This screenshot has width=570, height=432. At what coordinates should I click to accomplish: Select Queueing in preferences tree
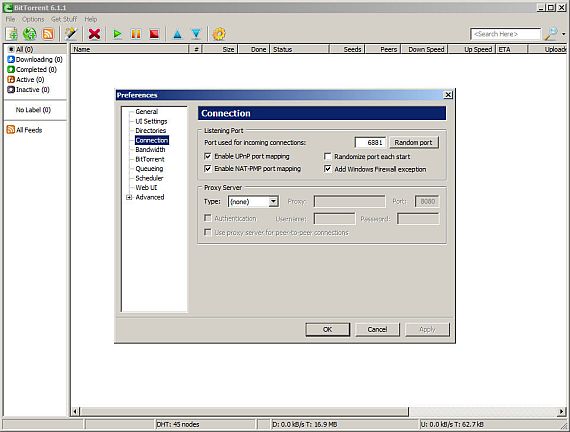click(x=149, y=169)
